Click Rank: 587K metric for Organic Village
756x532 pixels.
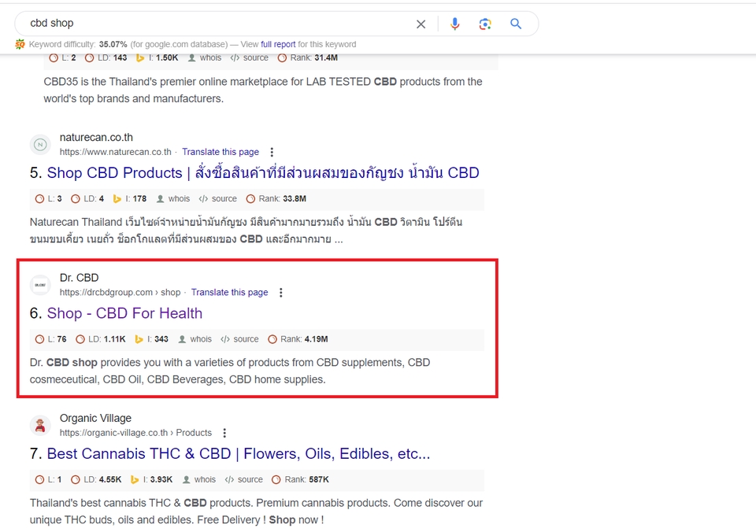tap(300, 479)
